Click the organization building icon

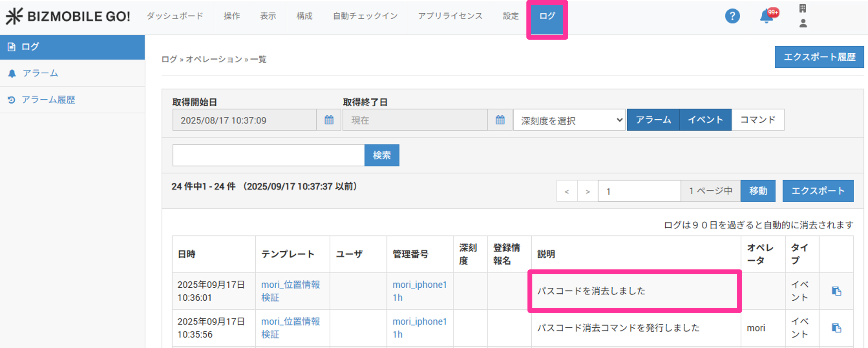click(803, 8)
